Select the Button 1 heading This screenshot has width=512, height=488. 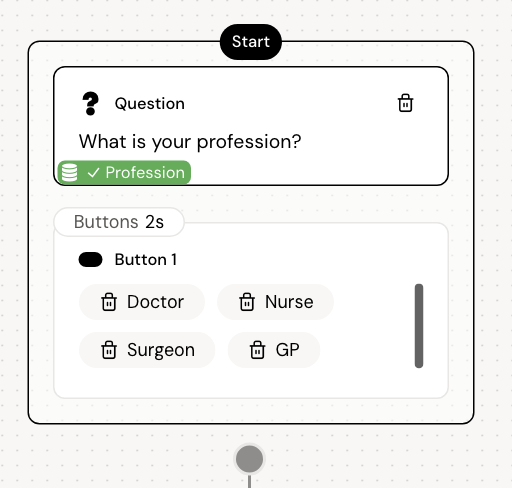[x=146, y=260]
